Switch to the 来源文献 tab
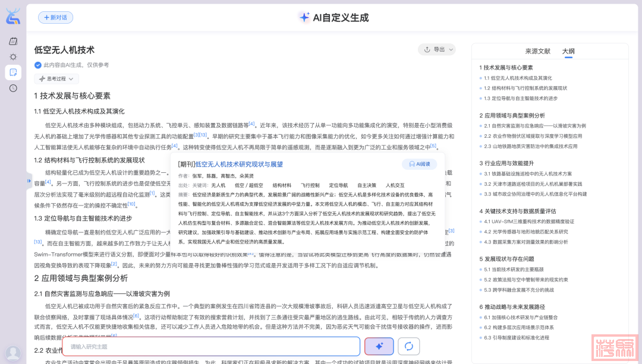 tap(537, 51)
